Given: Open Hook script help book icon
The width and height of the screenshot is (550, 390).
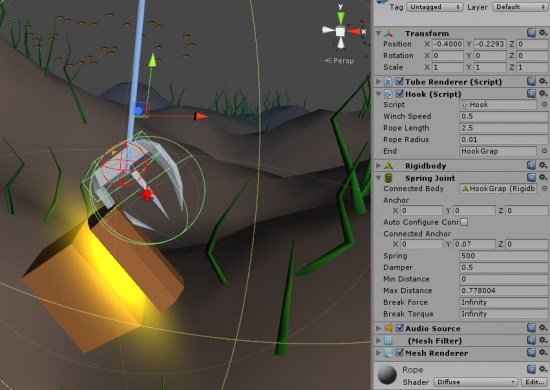Looking at the screenshot, I should [x=531, y=94].
